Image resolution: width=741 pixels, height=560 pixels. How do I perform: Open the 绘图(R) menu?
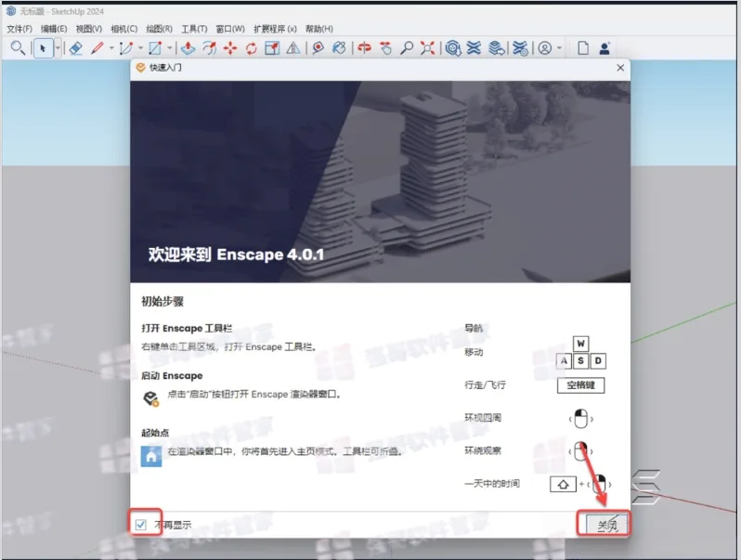click(x=160, y=29)
